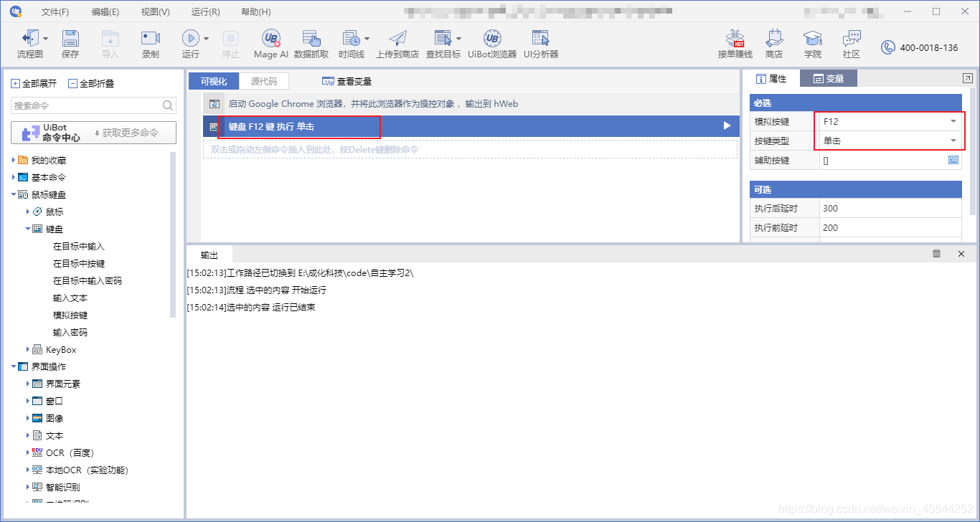Expand the 基本命令 tree node
980x522 pixels.
click(x=14, y=177)
